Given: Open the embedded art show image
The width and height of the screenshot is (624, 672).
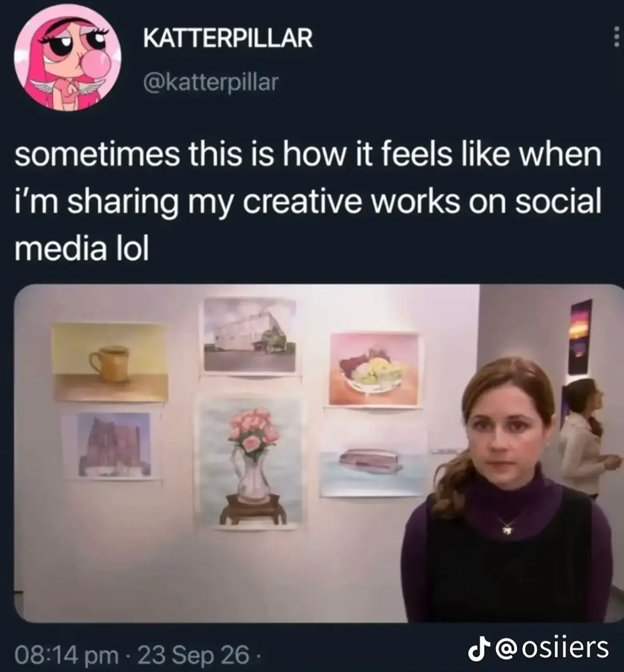Looking at the screenshot, I should click(x=318, y=453).
